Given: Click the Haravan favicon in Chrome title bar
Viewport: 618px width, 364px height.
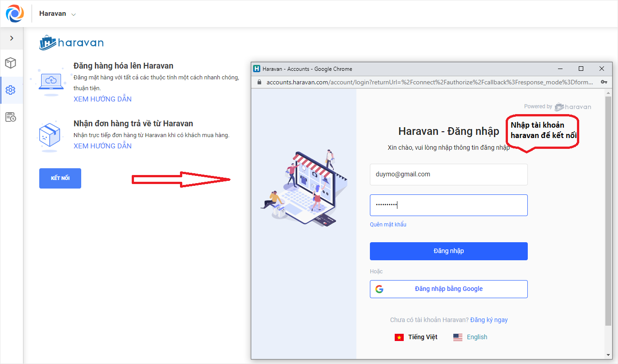Looking at the screenshot, I should (257, 69).
